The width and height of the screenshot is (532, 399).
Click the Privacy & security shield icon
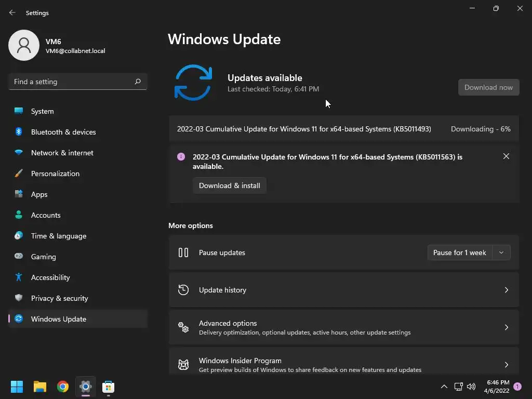[x=19, y=298]
